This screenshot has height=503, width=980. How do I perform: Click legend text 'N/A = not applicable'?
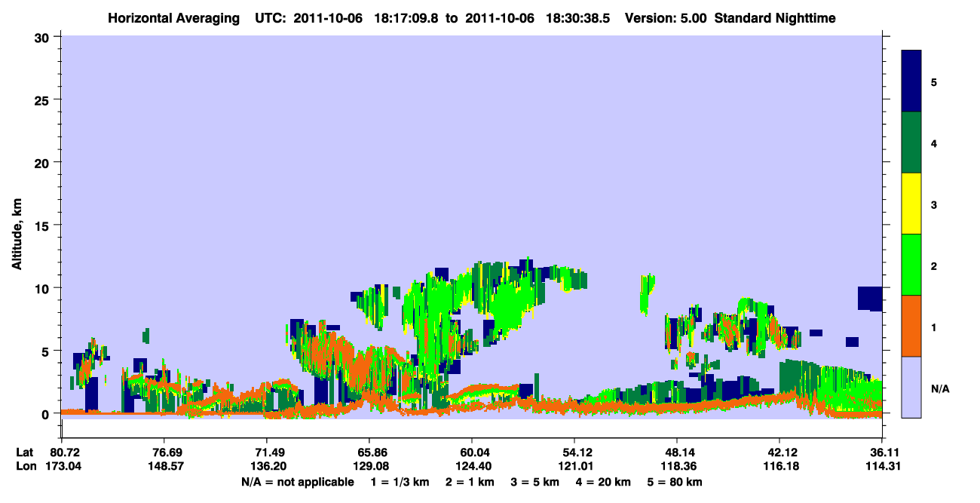(x=298, y=482)
